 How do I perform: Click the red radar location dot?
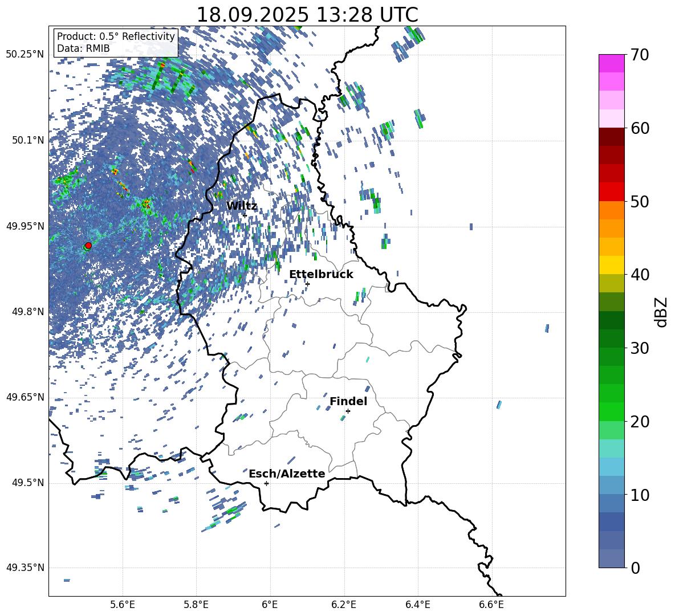tap(88, 246)
